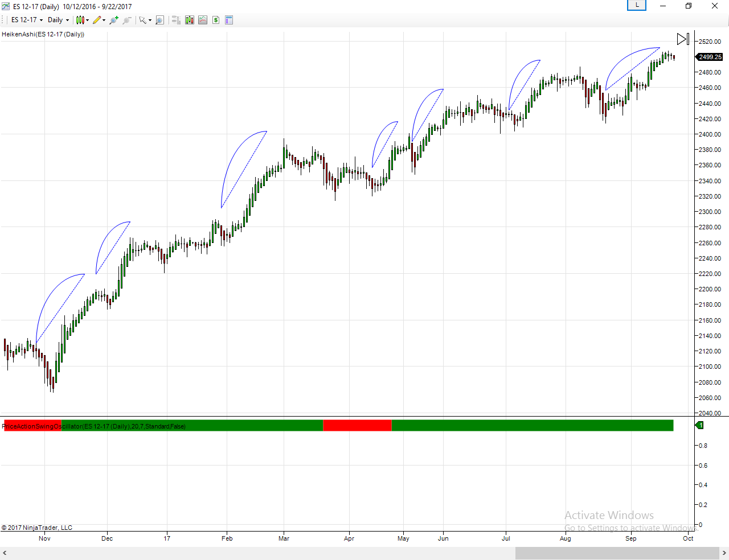
Task: Click the Mar label on the time axis
Action: [x=284, y=538]
